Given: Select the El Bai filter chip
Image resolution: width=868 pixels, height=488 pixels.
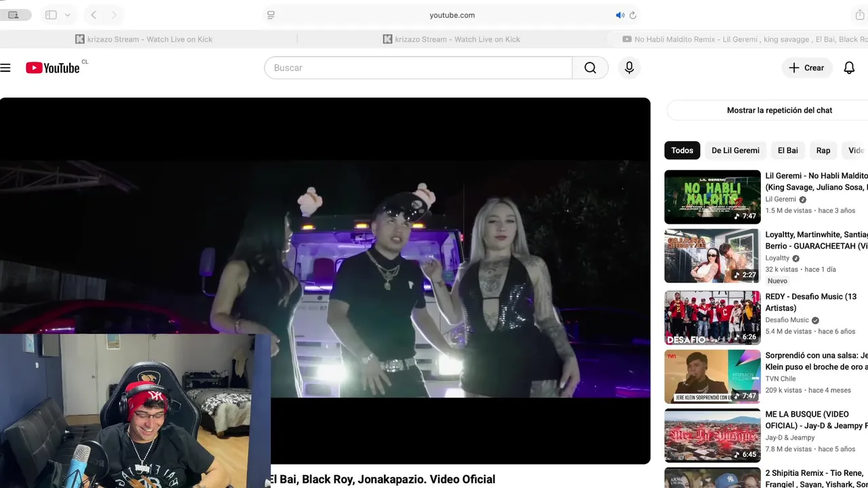Looking at the screenshot, I should 787,150.
